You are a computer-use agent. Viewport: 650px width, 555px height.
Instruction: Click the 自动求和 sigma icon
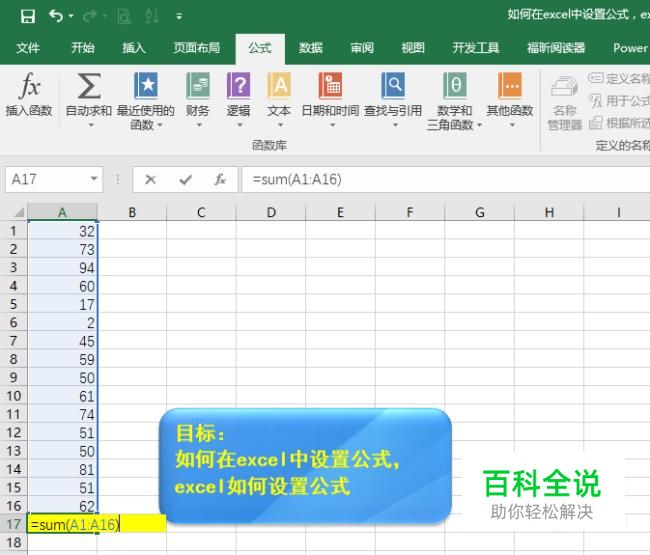tap(89, 85)
